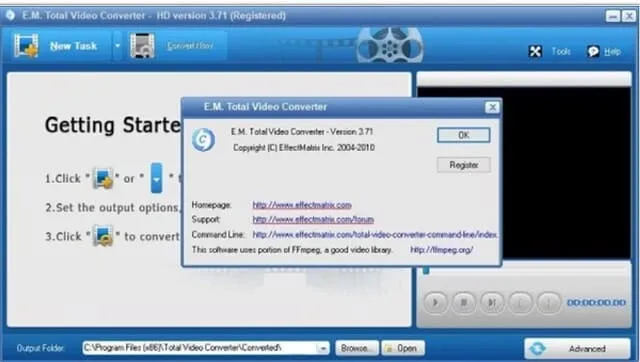Open the command line documentation link
This screenshot has width=640, height=362.
[x=375, y=235]
